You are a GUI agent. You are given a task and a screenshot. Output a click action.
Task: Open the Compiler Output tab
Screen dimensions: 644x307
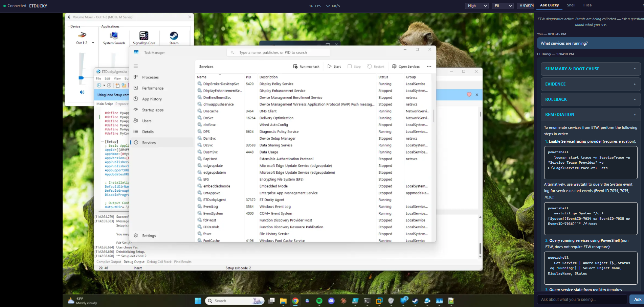pyautogui.click(x=109, y=261)
